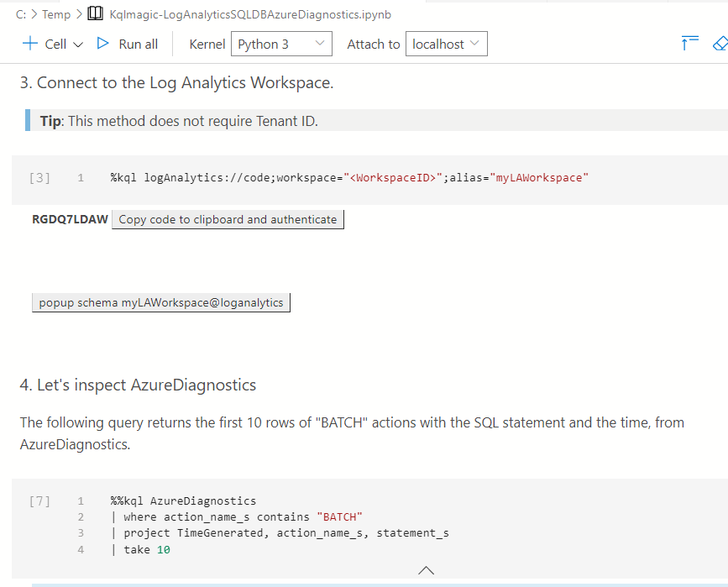Click the "where action_name_s contains" code line
This screenshot has width=728, height=587.
click(236, 517)
